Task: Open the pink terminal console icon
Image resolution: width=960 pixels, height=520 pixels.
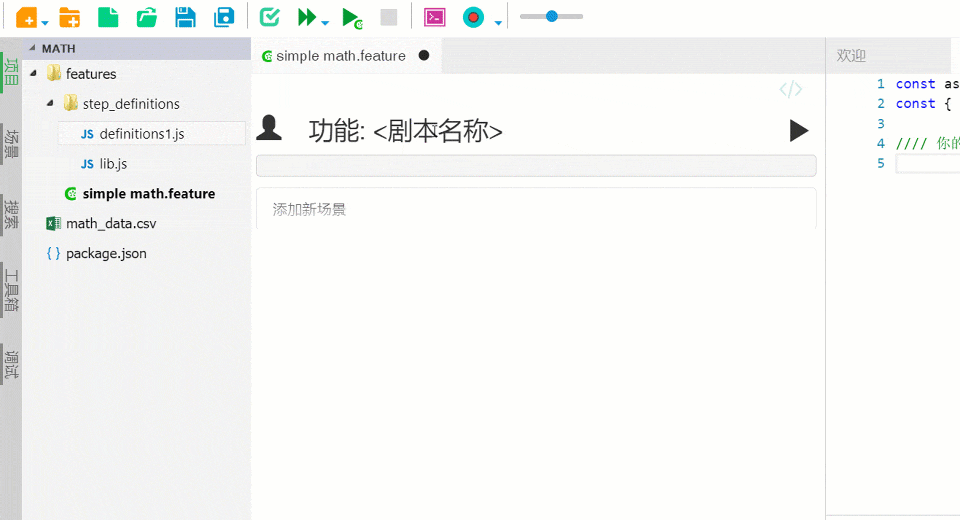Action: coord(434,17)
